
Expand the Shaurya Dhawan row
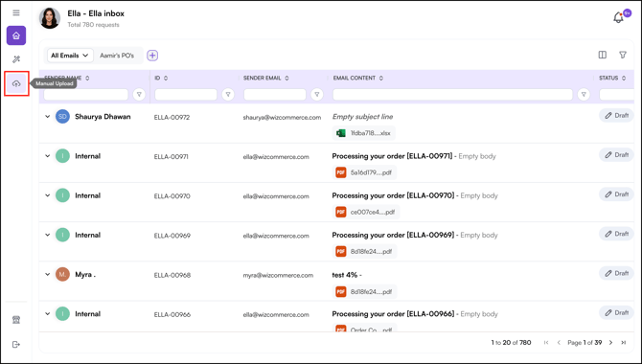point(48,117)
